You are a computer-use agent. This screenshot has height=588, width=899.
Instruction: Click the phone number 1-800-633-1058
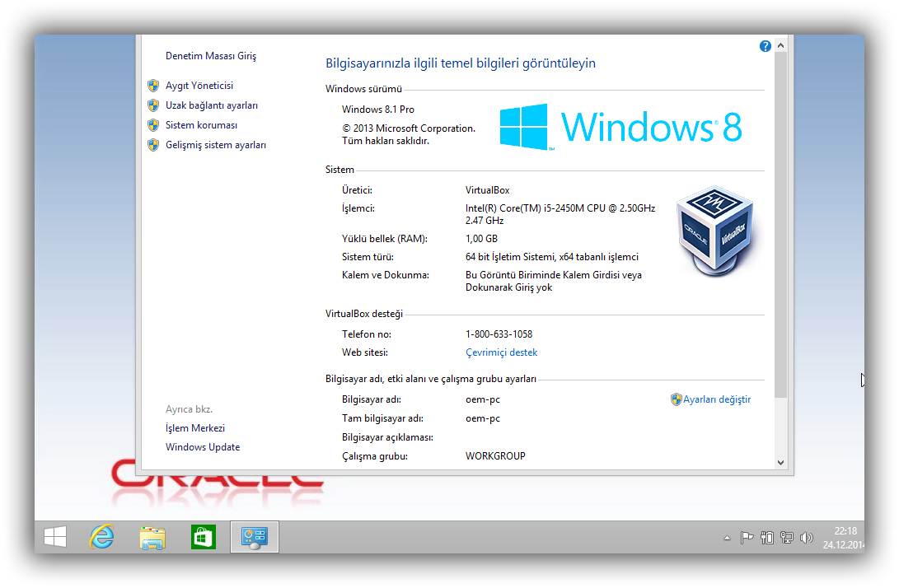499,334
